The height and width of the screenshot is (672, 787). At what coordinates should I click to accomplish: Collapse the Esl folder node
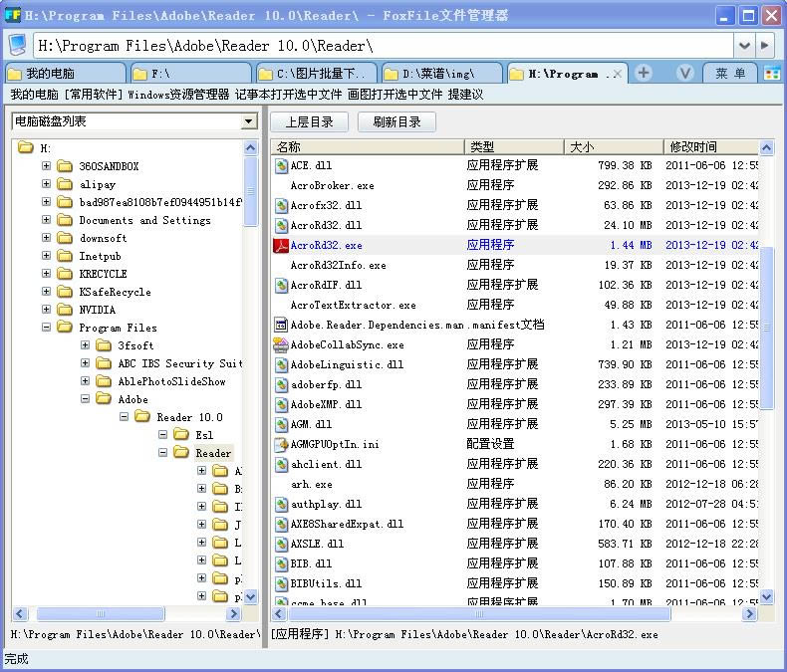[162, 435]
